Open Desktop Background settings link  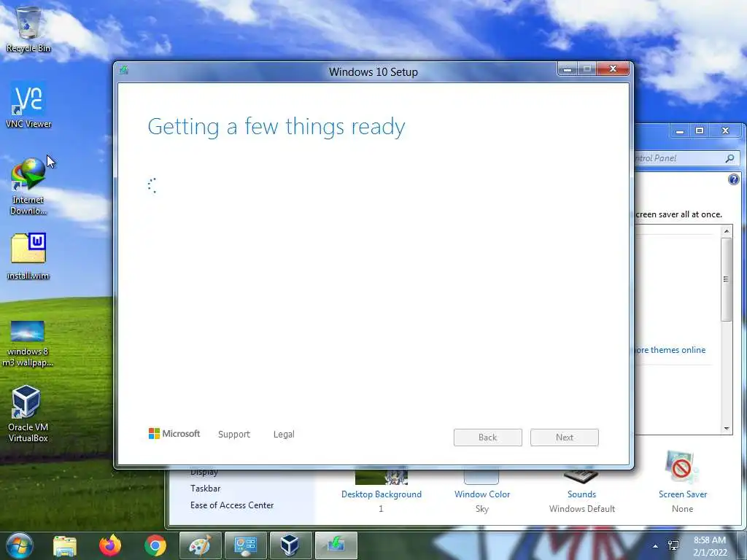click(382, 494)
